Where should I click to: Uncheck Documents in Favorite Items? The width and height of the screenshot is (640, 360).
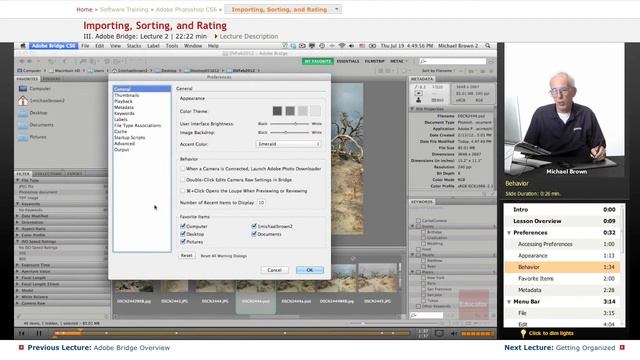point(254,234)
